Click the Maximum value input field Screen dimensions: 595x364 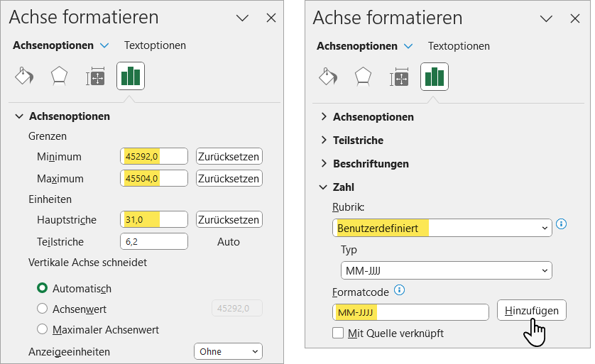[154, 178]
